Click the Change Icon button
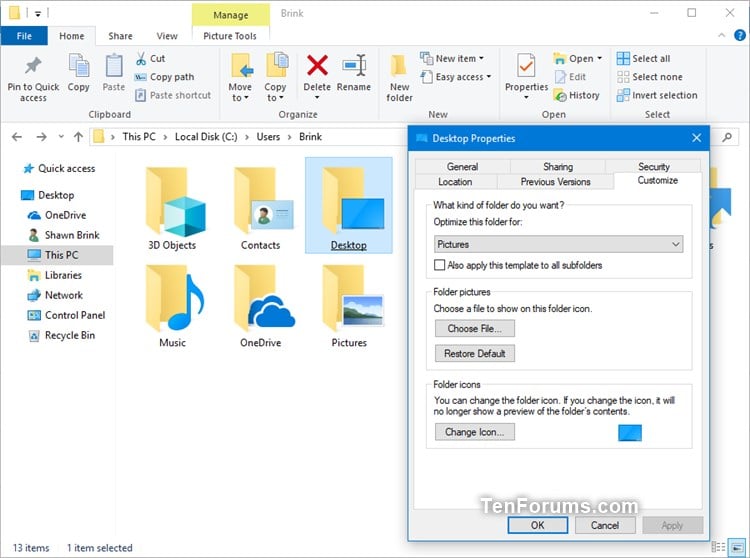This screenshot has width=750, height=558. tap(474, 432)
